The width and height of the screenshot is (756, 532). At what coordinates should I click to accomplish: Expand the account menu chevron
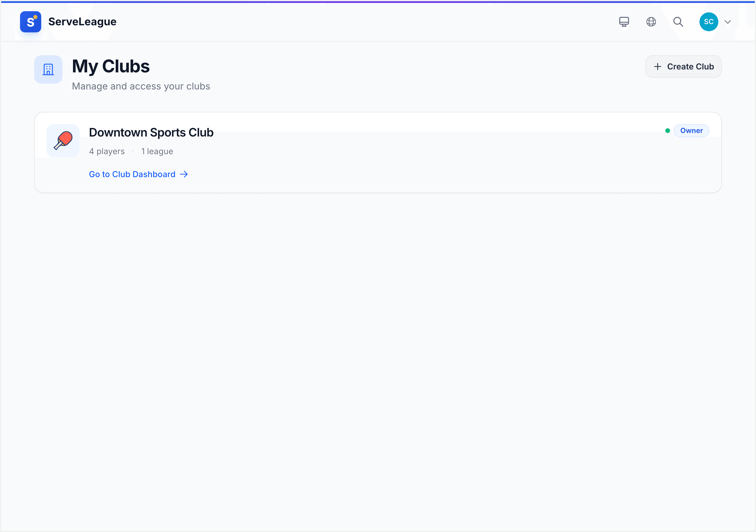728,22
